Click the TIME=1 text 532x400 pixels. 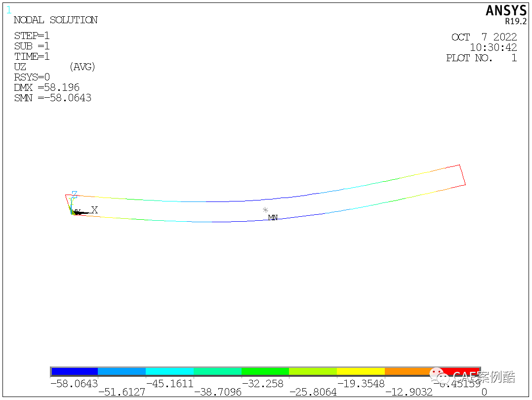point(32,56)
